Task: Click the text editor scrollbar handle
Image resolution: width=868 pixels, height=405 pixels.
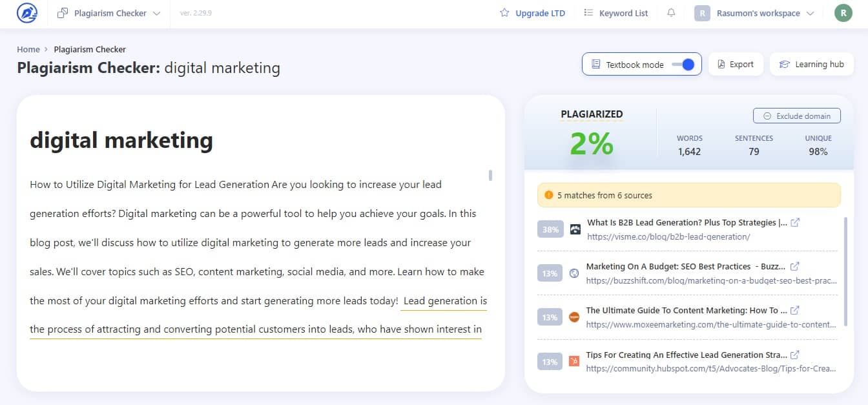Action: pos(491,175)
